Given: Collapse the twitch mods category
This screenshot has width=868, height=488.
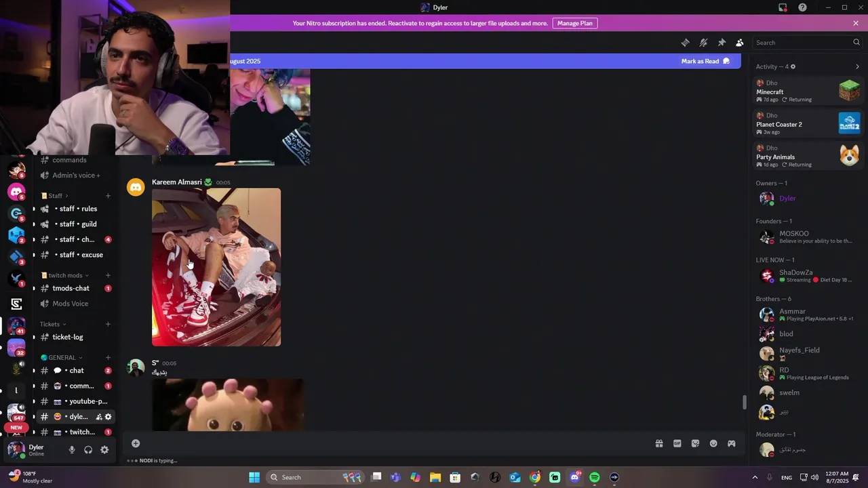Looking at the screenshot, I should [65, 276].
